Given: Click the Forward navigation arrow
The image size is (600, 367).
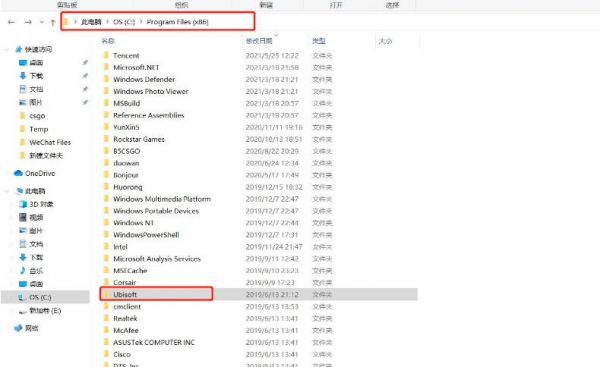Looking at the screenshot, I should pos(28,22).
